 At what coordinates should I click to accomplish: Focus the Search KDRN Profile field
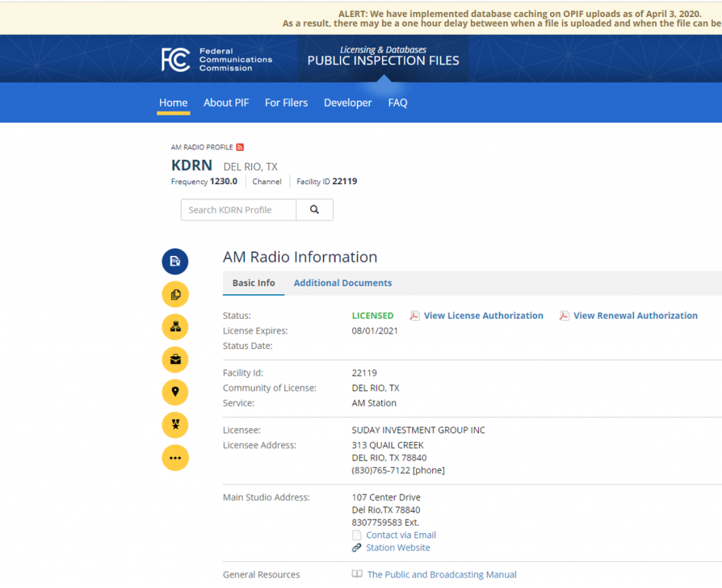pyautogui.click(x=238, y=210)
